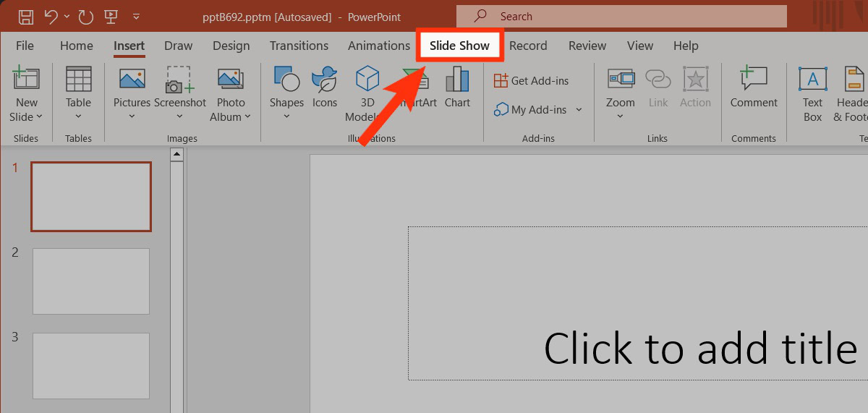The image size is (868, 413).
Task: Click the Save icon in title bar
Action: point(25,16)
